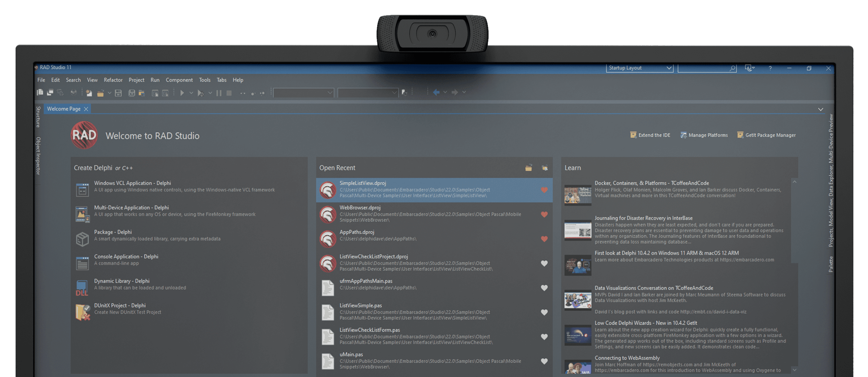
Task: Create a DUnitX Project - Delphi
Action: (189, 312)
